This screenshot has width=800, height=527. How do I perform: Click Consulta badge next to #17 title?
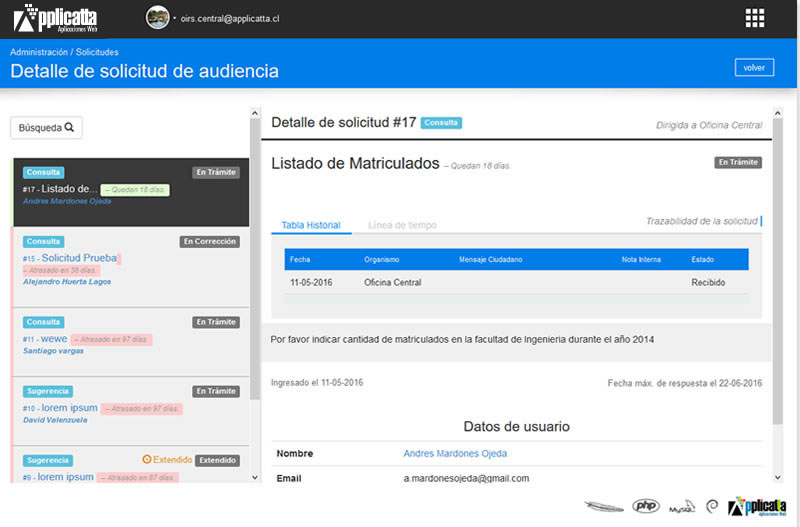pos(441,122)
